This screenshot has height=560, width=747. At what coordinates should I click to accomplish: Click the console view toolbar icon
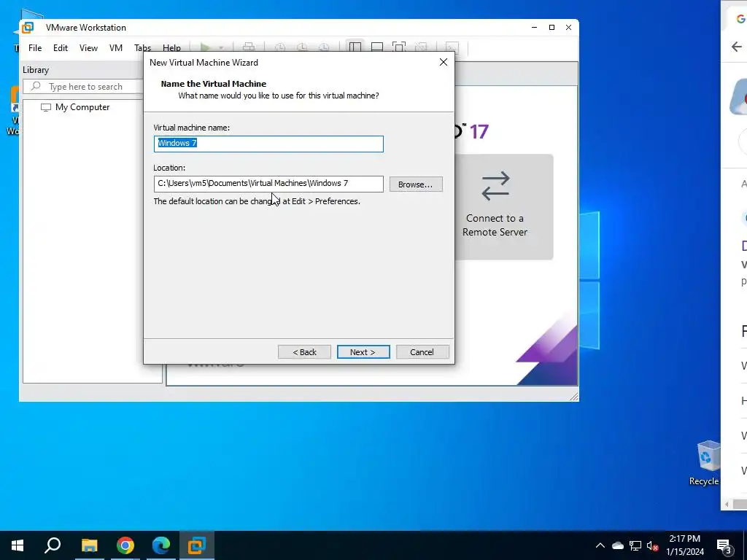[452, 47]
